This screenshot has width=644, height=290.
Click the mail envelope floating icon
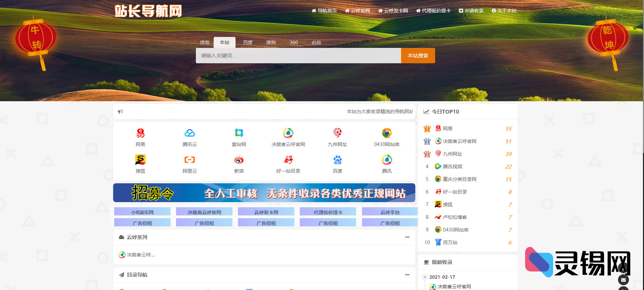[623, 280]
